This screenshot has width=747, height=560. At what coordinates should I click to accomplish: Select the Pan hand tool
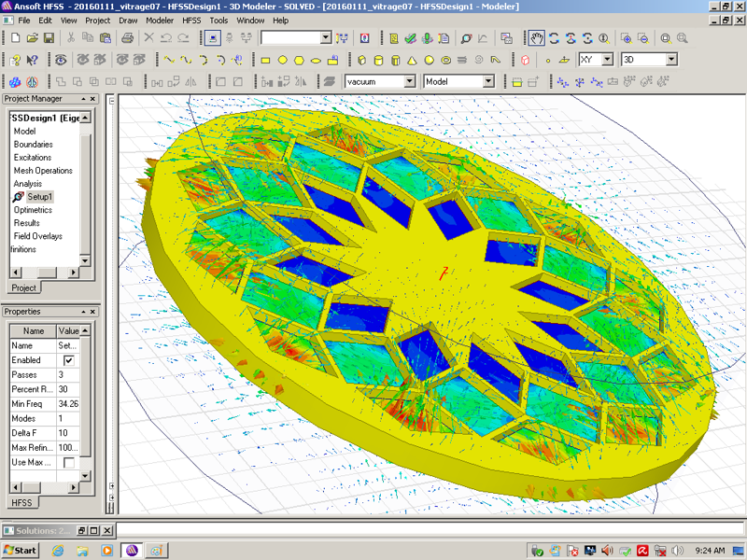click(x=537, y=38)
